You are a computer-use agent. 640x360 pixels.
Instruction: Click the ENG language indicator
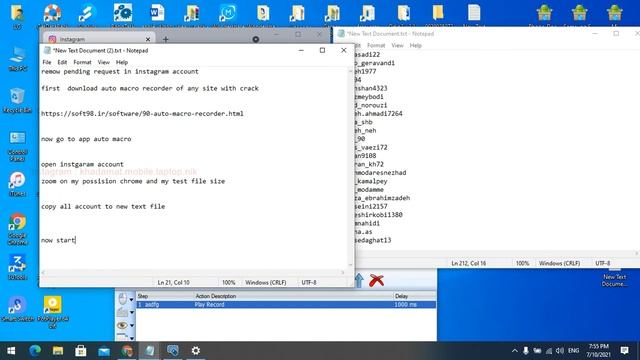(573, 351)
